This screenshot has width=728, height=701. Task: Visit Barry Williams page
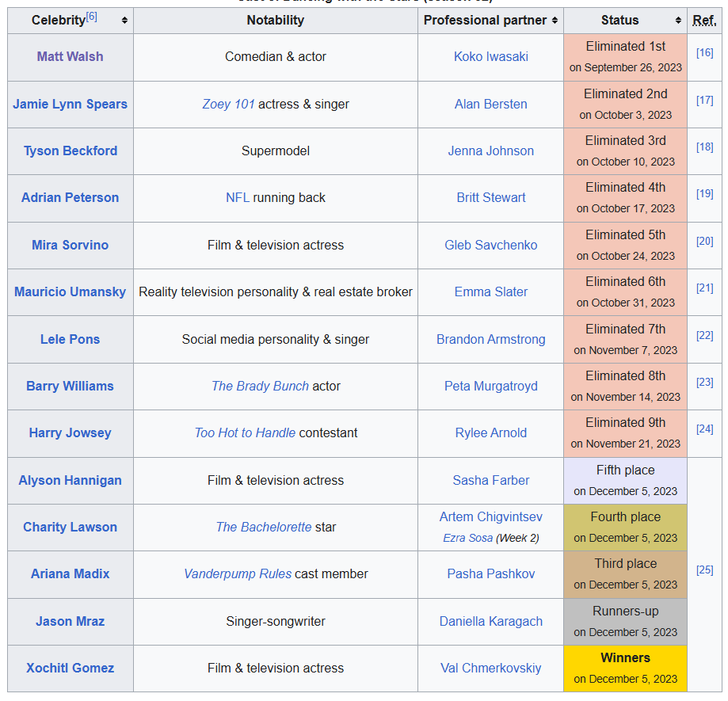click(x=71, y=387)
